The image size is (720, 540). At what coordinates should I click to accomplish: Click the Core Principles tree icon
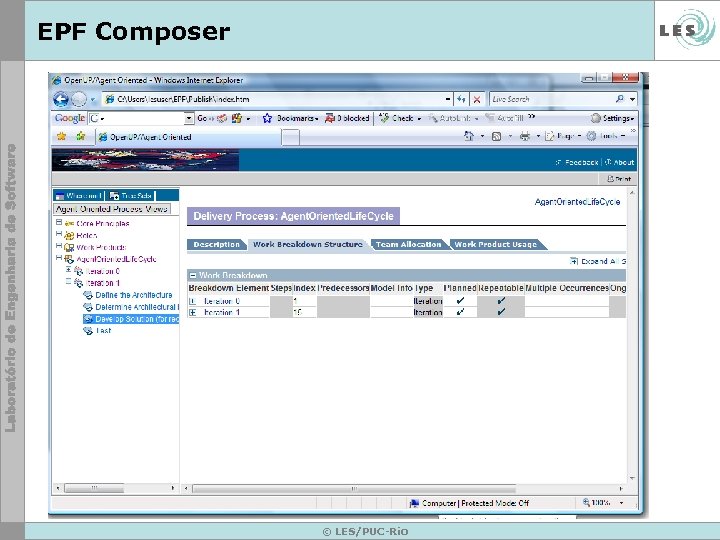(69, 224)
